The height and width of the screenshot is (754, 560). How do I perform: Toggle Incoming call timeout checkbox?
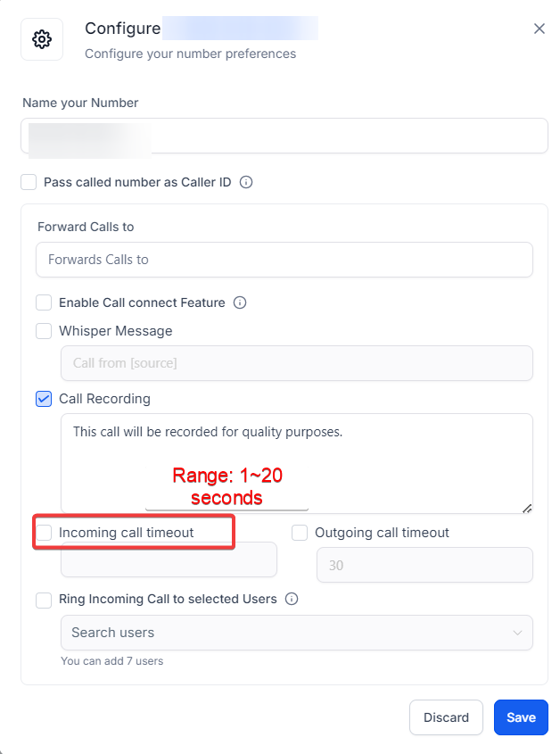click(44, 533)
